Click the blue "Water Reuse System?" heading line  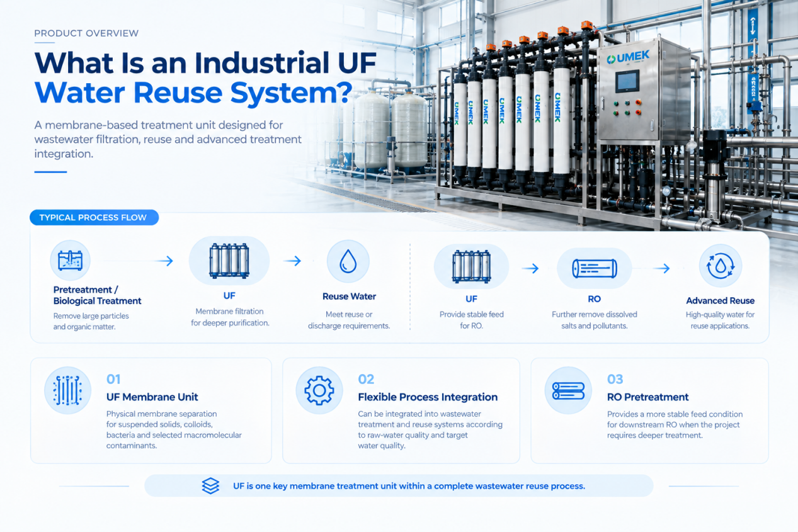[193, 93]
